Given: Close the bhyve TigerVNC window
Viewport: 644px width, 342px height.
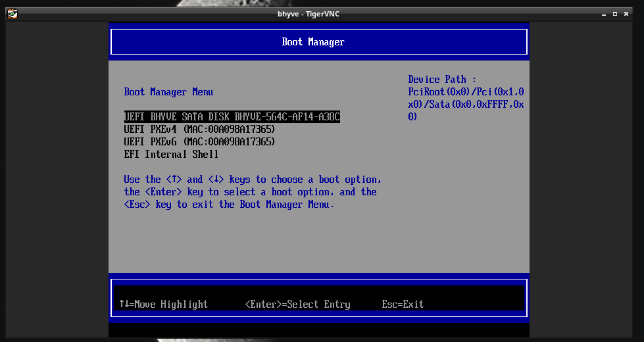Looking at the screenshot, I should [x=627, y=13].
